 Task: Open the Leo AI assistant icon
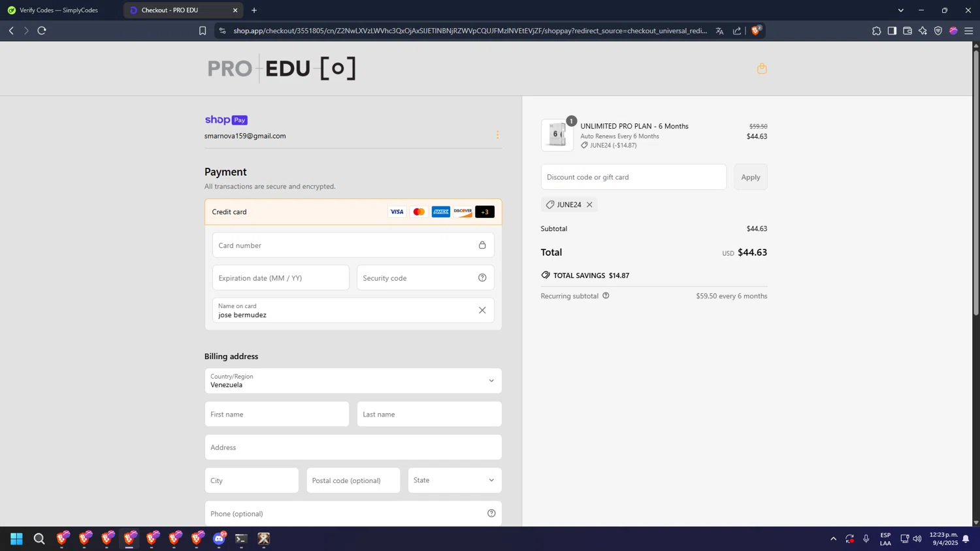923,31
